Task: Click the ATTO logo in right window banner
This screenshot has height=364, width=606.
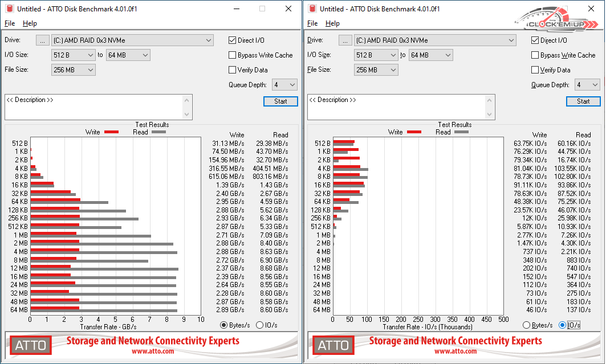Action: 333,345
